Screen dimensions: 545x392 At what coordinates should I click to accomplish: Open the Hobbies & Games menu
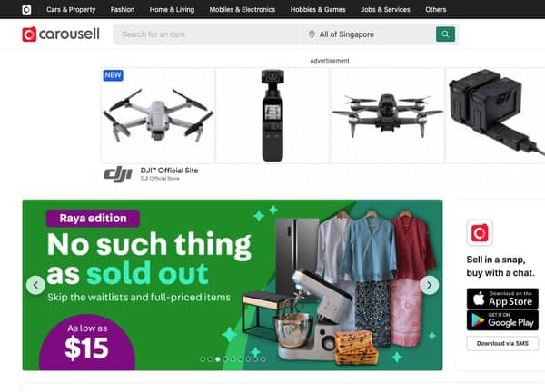(x=318, y=10)
